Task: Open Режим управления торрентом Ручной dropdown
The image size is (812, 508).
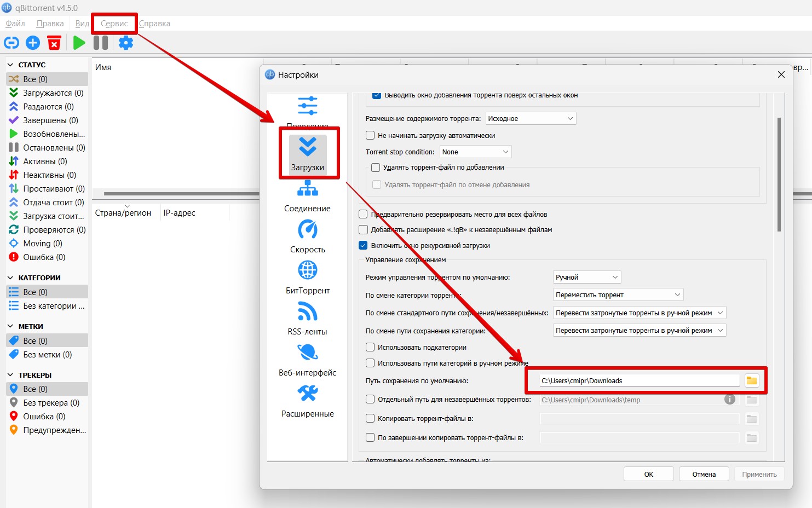Action: click(x=588, y=277)
